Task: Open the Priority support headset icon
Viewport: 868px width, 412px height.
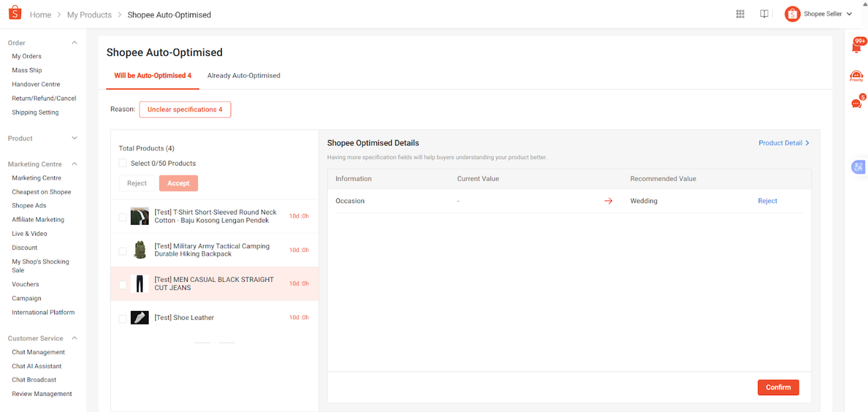Action: pyautogui.click(x=857, y=76)
